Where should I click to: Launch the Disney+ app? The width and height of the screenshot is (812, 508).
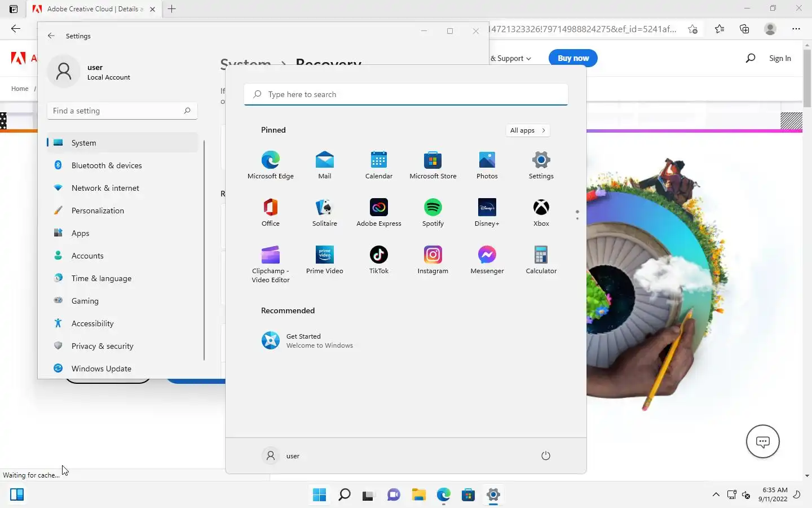point(487,212)
